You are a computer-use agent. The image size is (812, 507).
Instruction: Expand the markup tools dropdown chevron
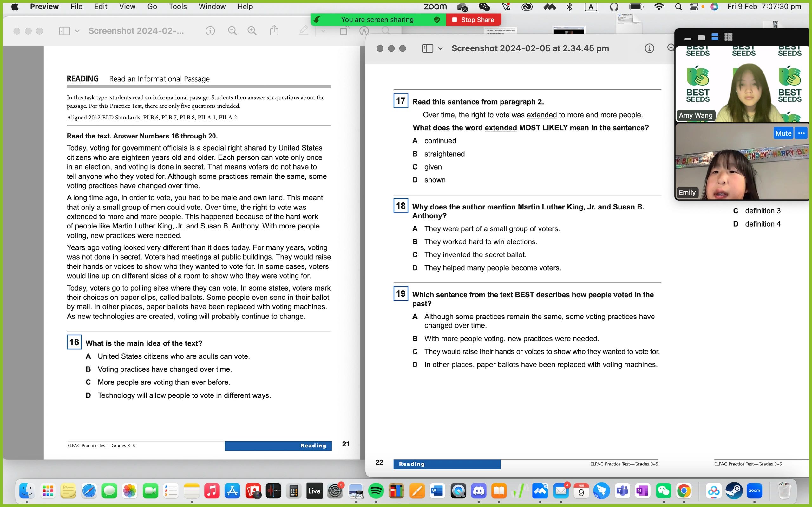pos(323,31)
